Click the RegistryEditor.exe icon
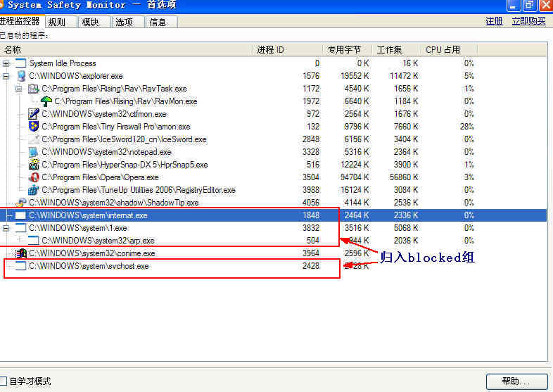553x392 pixels. (x=33, y=190)
